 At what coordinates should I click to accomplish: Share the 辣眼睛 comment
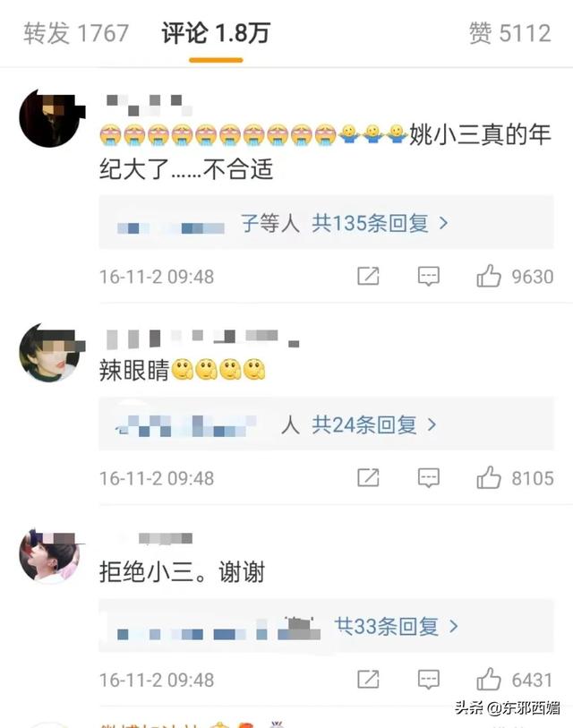368,477
